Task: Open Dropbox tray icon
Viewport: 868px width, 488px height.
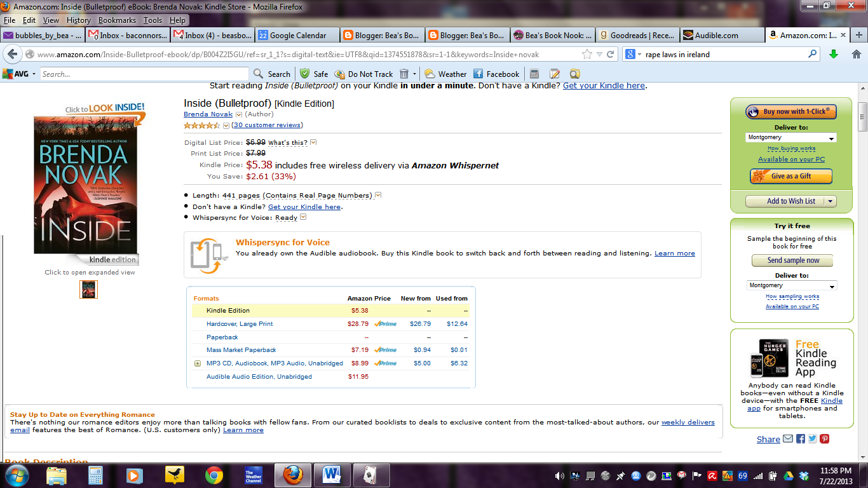Action: click(804, 475)
